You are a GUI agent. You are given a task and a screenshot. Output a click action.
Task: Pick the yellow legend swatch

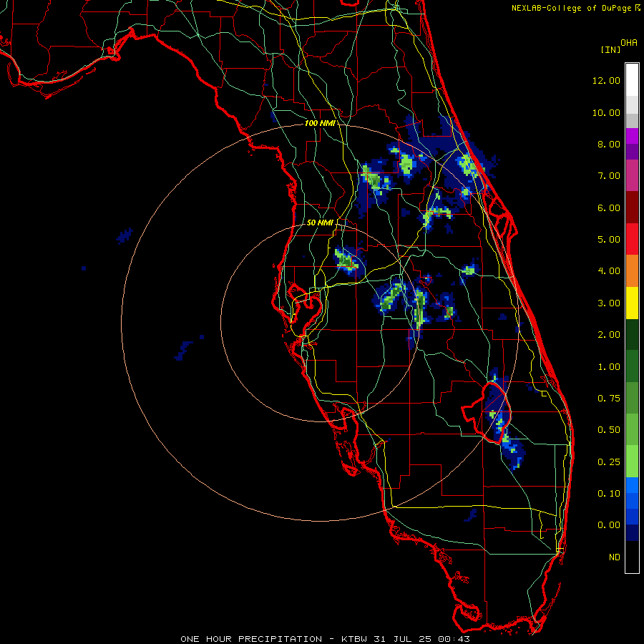coord(632,303)
